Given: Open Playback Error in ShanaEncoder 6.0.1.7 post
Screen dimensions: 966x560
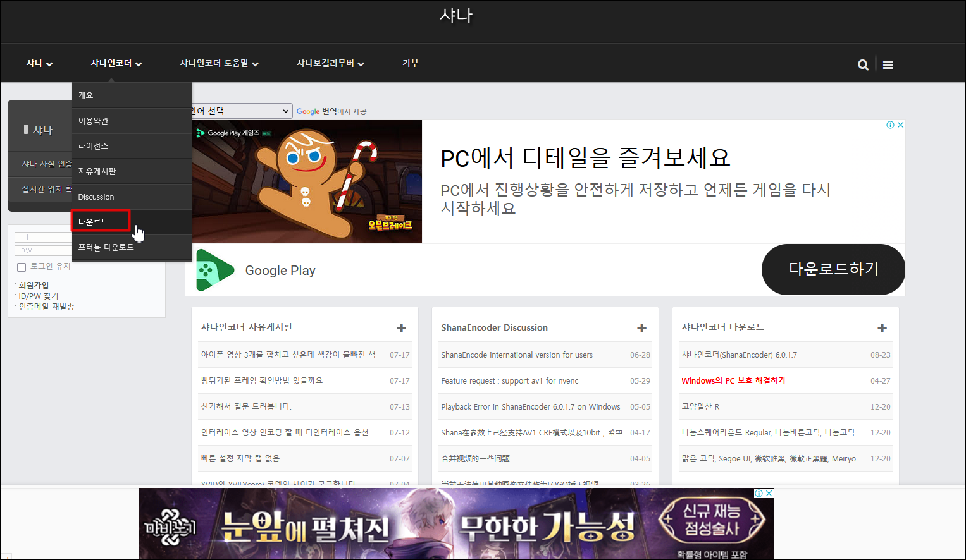Looking at the screenshot, I should point(531,407).
